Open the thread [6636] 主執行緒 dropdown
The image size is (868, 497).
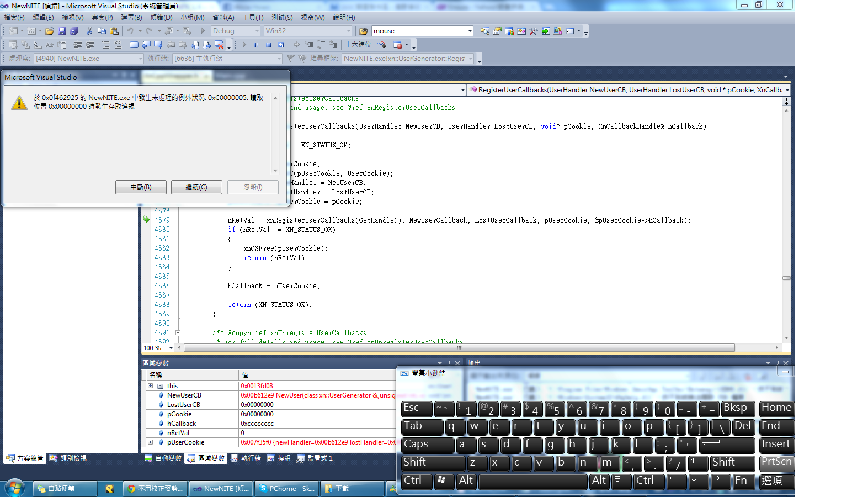coord(279,59)
